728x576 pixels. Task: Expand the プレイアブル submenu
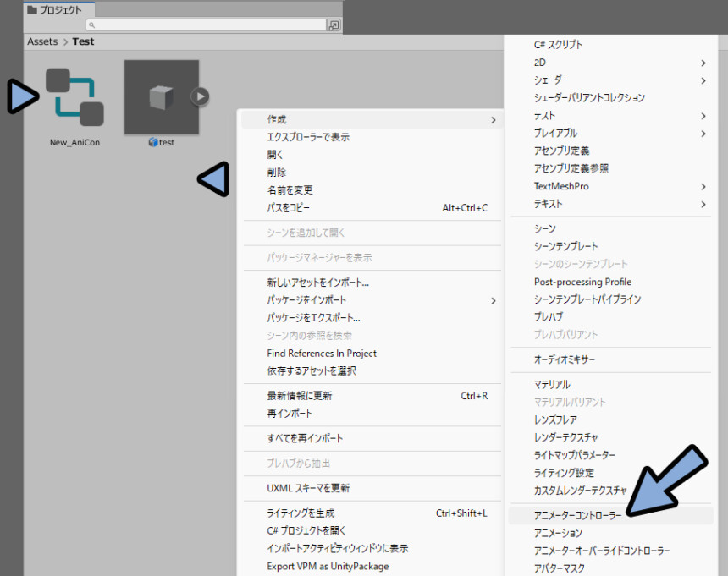tap(610, 133)
